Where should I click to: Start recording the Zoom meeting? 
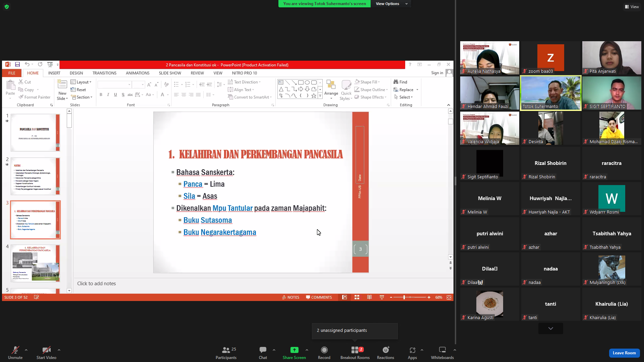(324, 353)
